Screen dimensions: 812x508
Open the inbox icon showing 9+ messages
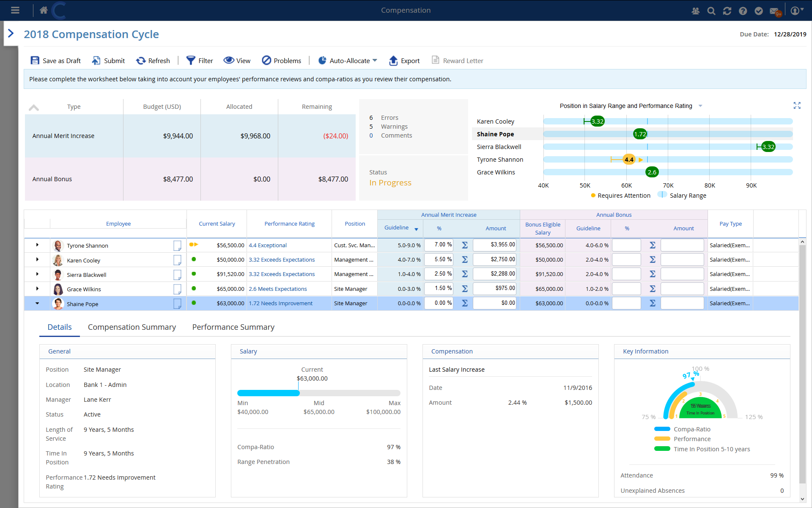point(775,11)
